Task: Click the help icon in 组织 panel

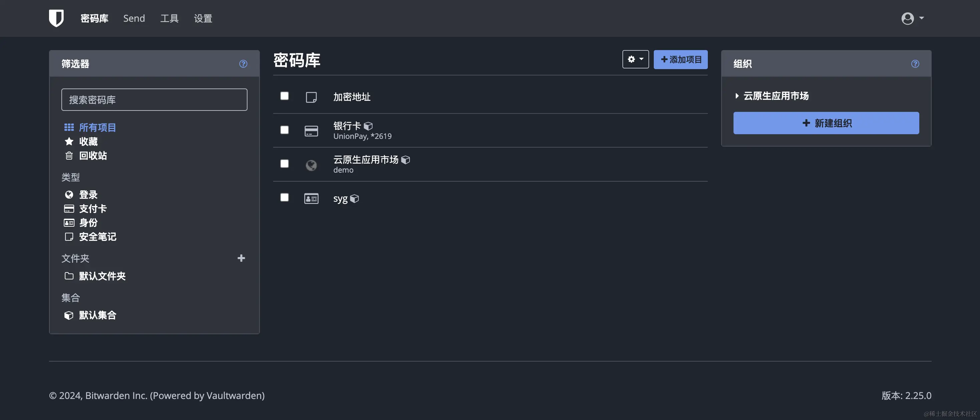Action: click(x=915, y=63)
